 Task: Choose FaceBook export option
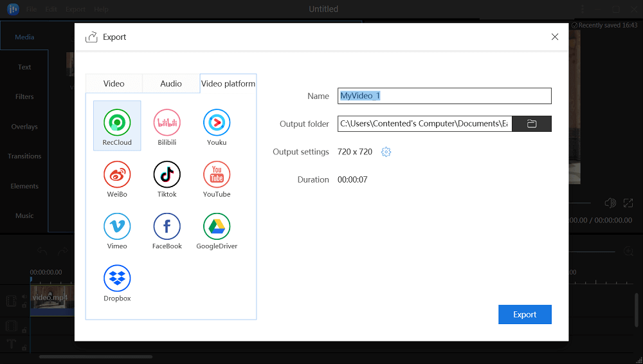167,227
